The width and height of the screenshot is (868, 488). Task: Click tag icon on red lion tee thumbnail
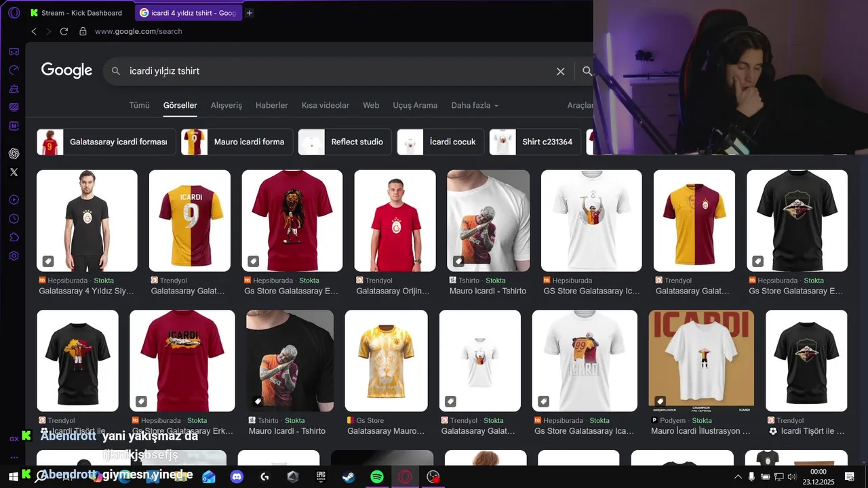253,261
